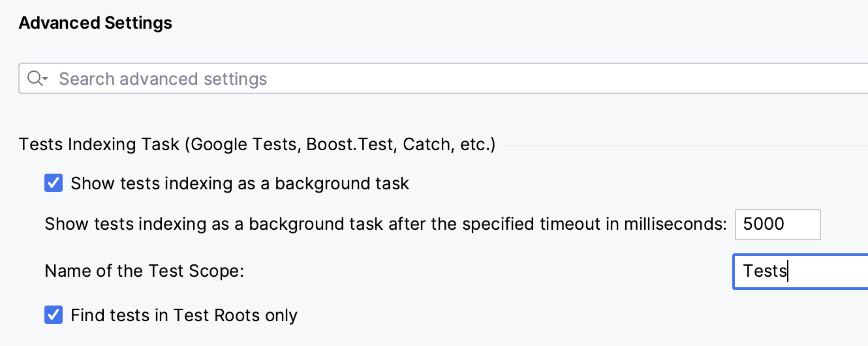Viewport: 868px width, 346px height.
Task: Disable Find tests in Test Roots only
Action: (x=54, y=315)
